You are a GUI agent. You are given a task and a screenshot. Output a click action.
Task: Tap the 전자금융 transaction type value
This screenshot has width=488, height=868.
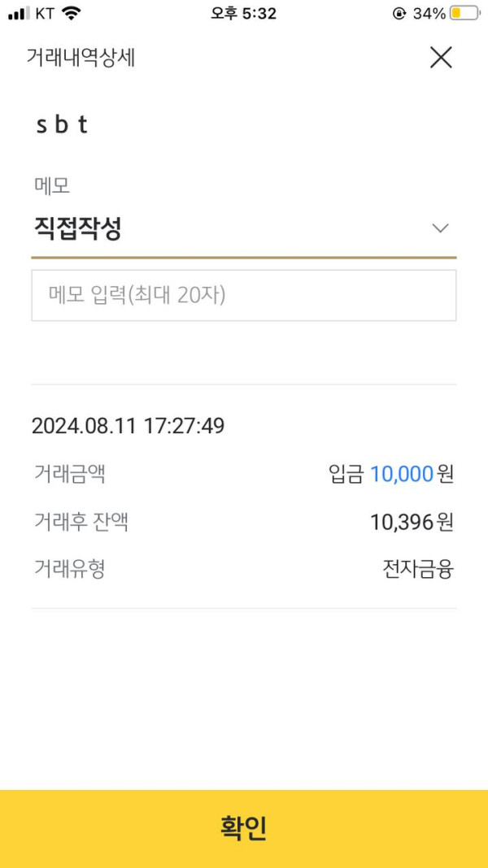(418, 570)
